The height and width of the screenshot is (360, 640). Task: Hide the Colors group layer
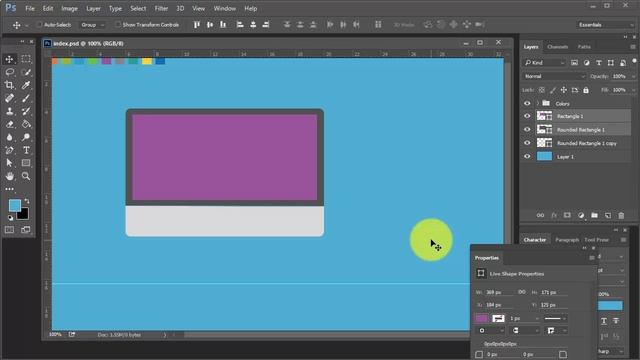527,104
